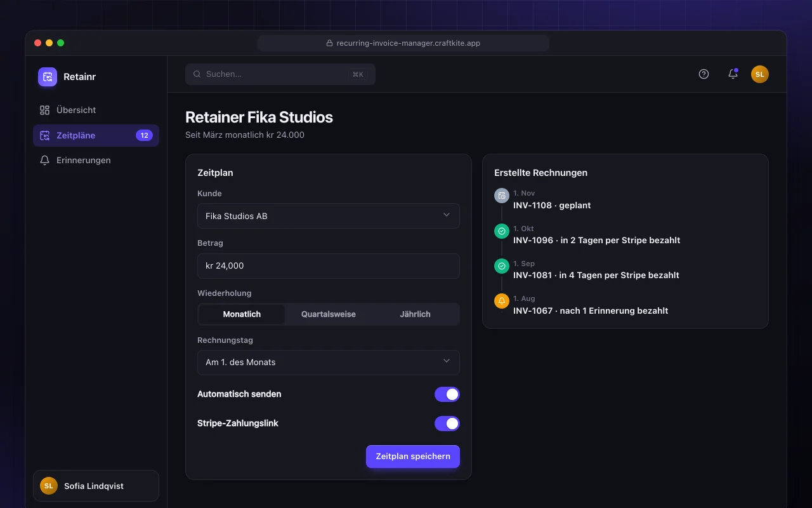
Task: Click the Erinnerungen bell icon in sidebar
Action: [44, 161]
